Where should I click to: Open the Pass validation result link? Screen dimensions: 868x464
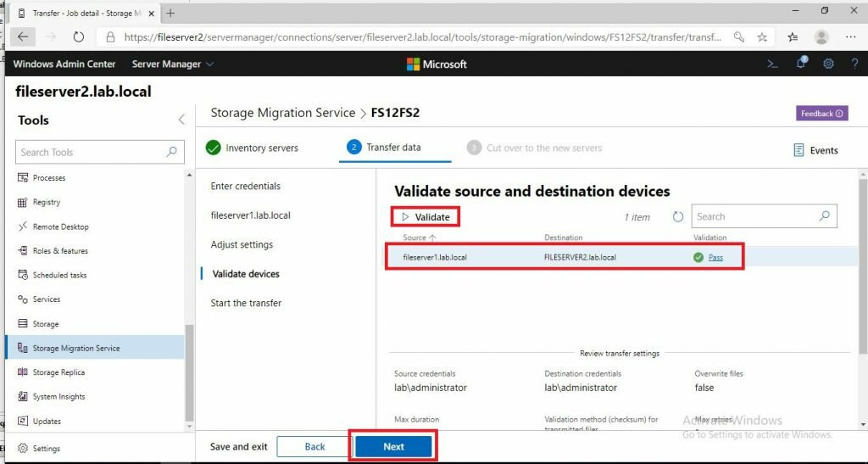(715, 257)
